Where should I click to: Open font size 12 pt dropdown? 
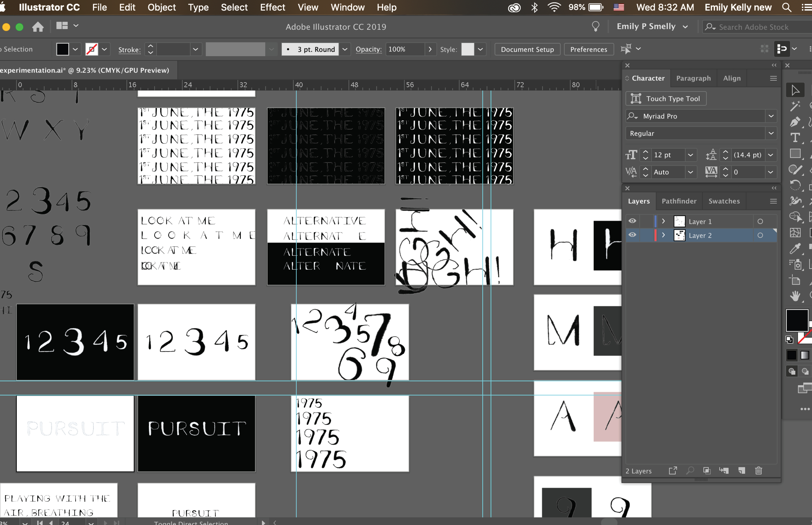[x=691, y=155]
